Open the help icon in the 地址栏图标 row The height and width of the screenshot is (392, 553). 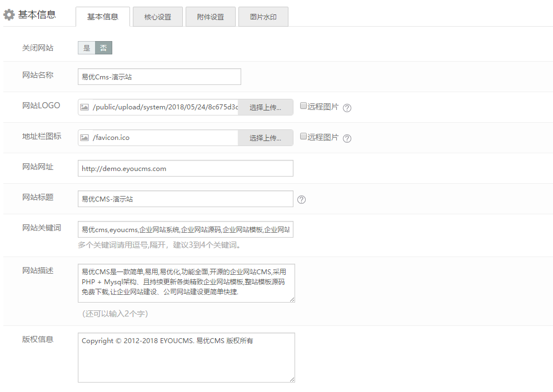[347, 138]
